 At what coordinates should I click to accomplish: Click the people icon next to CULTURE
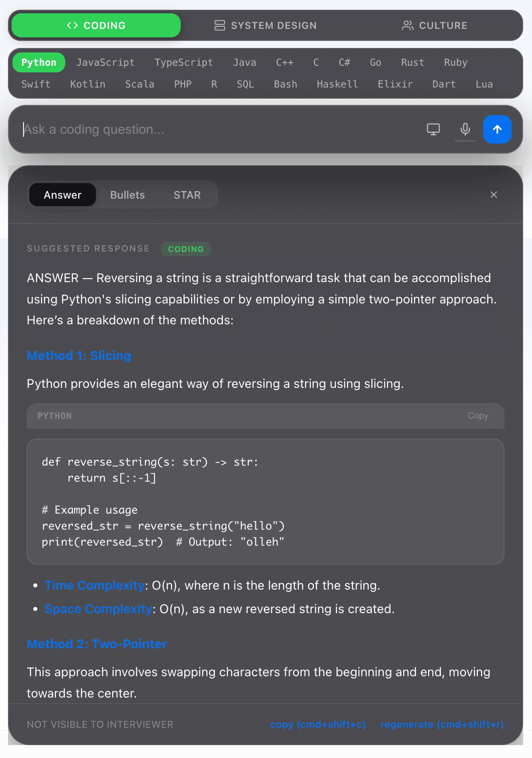406,25
